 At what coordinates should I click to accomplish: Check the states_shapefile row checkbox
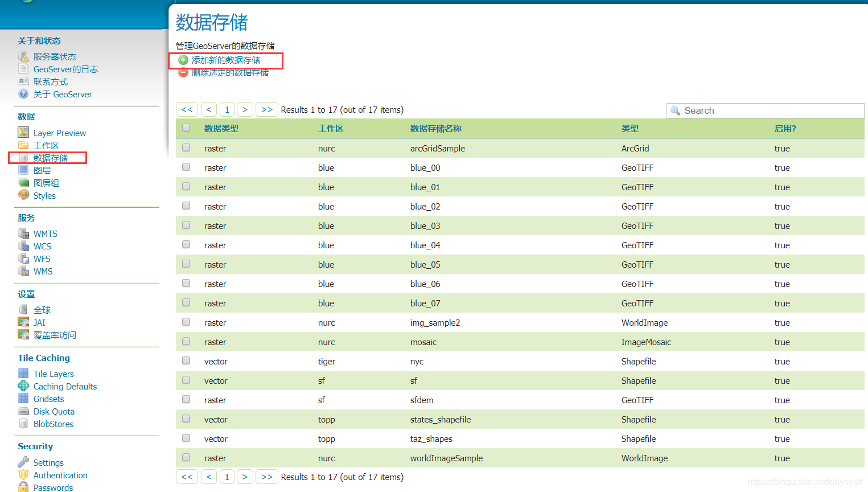point(186,419)
